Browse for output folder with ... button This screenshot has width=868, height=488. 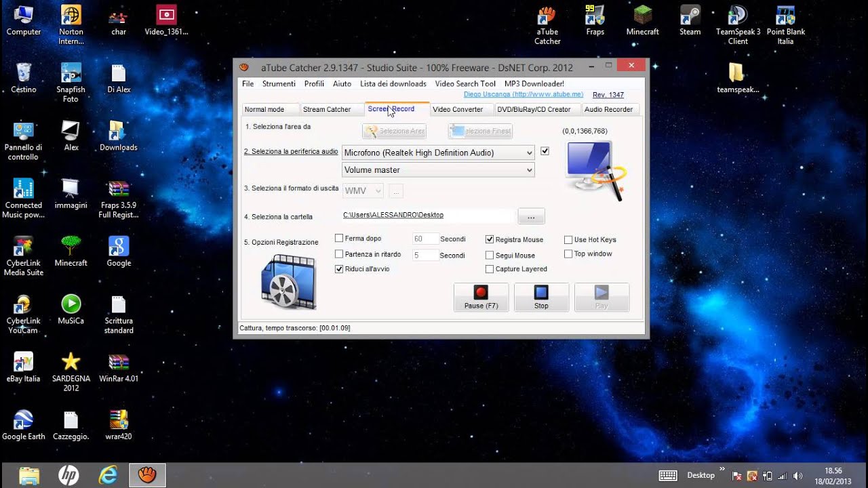[x=531, y=216]
